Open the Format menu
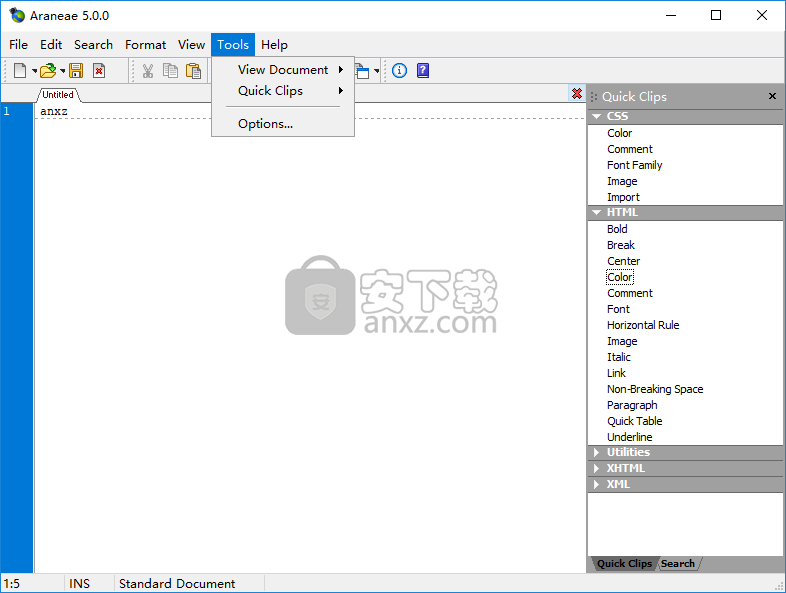The width and height of the screenshot is (786, 593). pyautogui.click(x=145, y=45)
